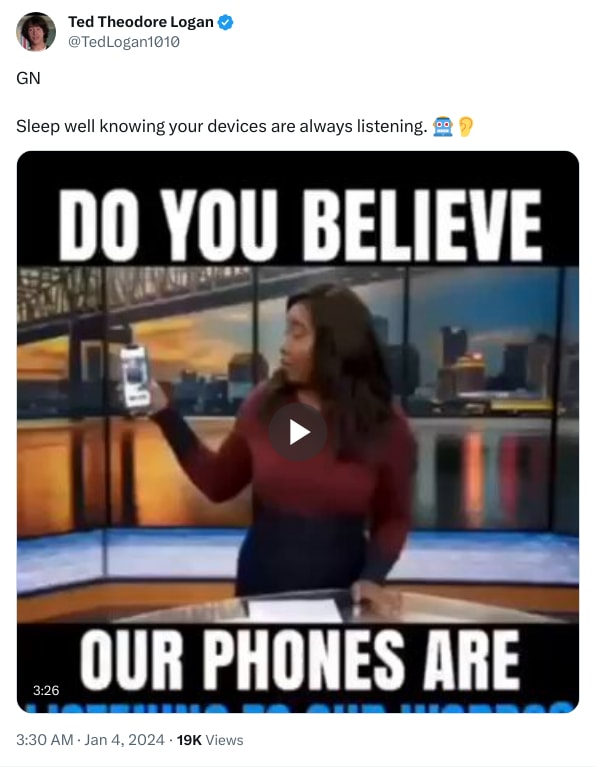This screenshot has width=611, height=767.
Task: View the 19K Views count
Action: click(210, 740)
